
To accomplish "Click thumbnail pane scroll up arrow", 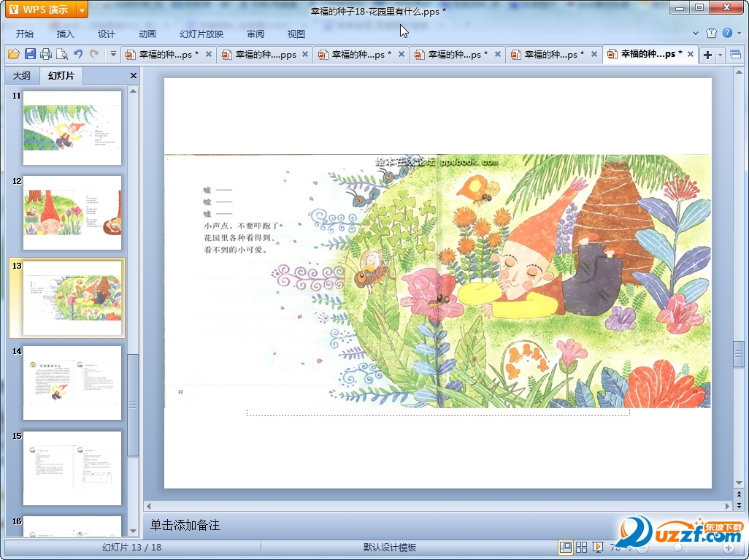I will tap(134, 91).
